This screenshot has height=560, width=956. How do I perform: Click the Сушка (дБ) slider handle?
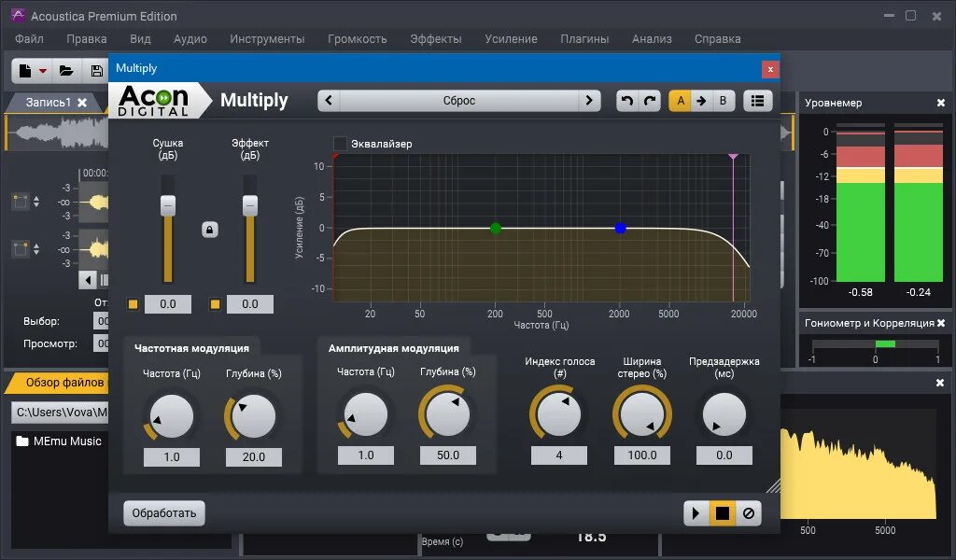point(168,205)
